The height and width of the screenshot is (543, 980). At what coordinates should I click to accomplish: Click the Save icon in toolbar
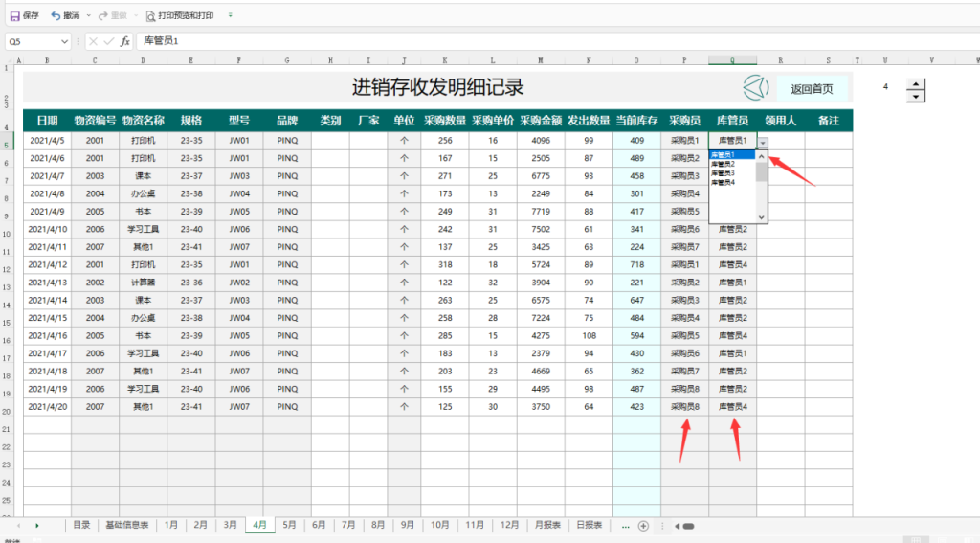[15, 15]
